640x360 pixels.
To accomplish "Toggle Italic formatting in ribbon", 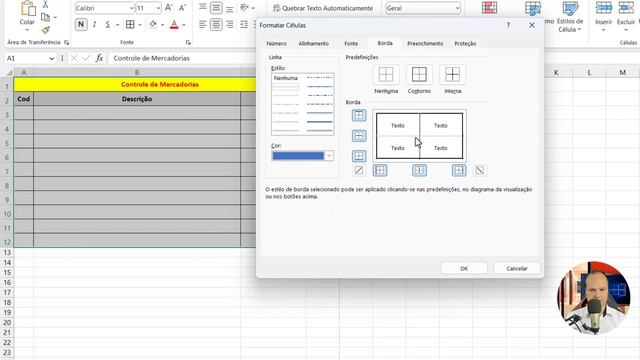I will pyautogui.click(x=94, y=25).
